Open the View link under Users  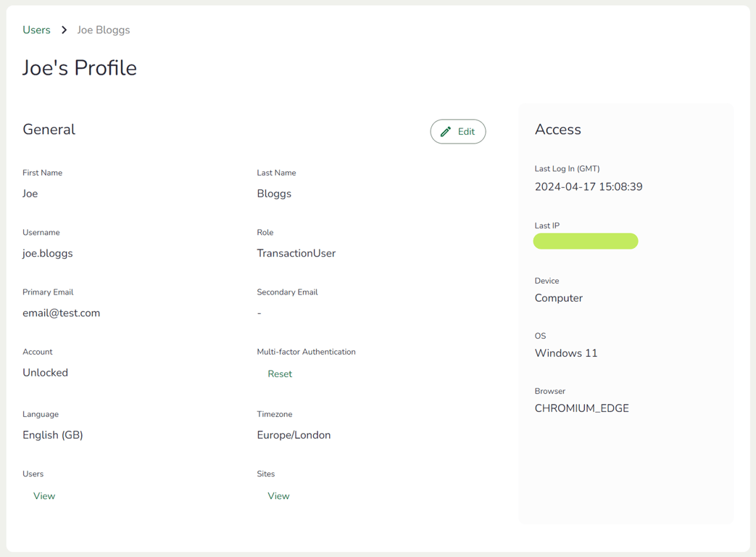coord(44,496)
